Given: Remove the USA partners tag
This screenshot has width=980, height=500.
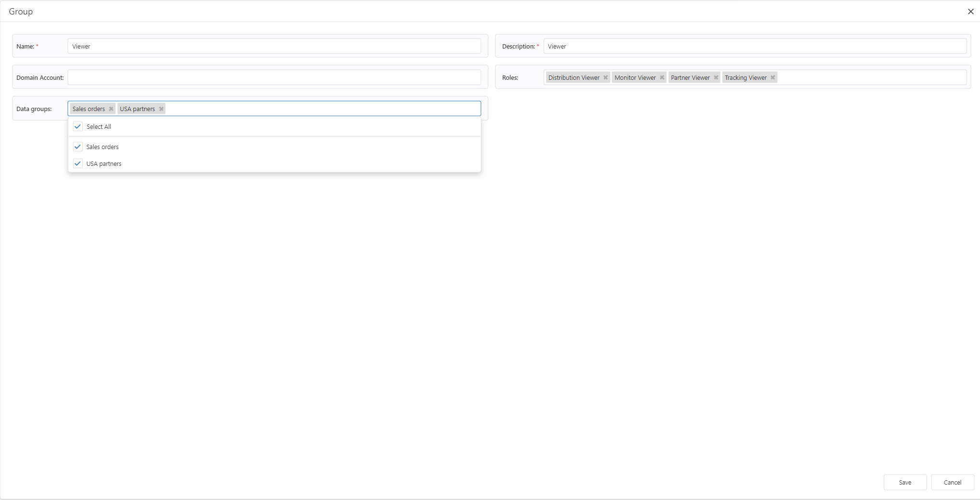Looking at the screenshot, I should coord(161,109).
